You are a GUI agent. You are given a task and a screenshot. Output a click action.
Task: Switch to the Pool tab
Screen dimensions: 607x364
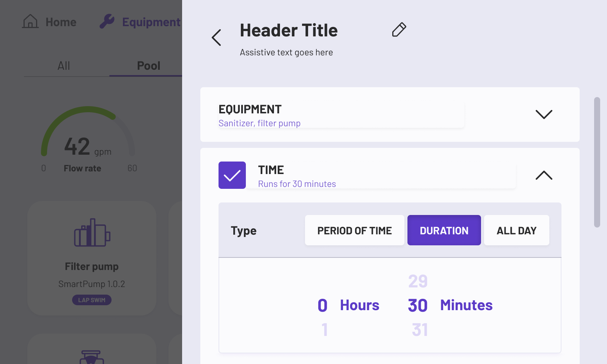(x=148, y=66)
